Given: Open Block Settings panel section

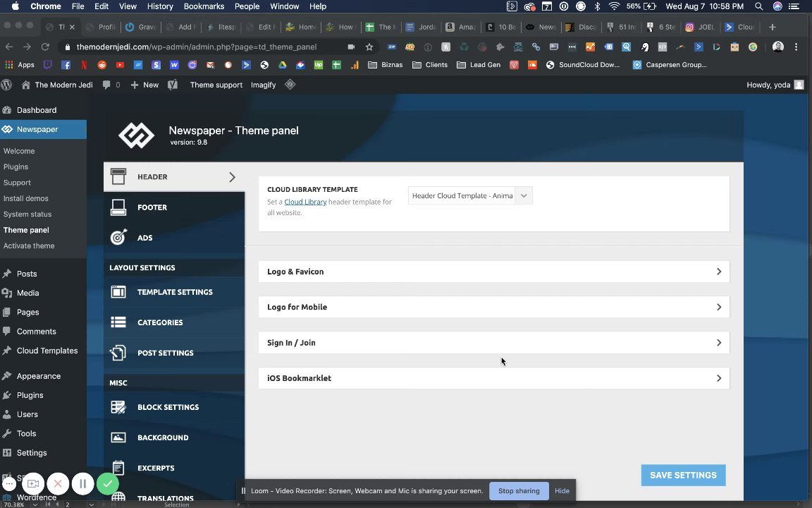Looking at the screenshot, I should tap(174, 407).
